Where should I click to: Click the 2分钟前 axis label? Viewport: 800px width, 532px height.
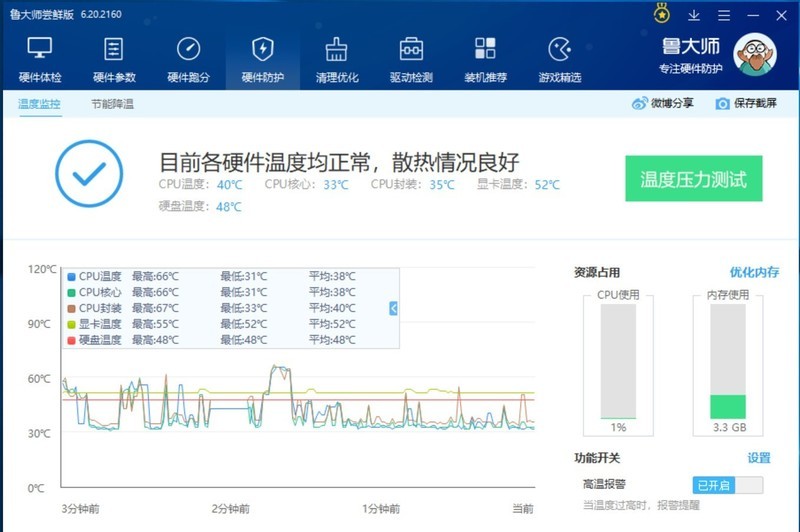(x=231, y=509)
